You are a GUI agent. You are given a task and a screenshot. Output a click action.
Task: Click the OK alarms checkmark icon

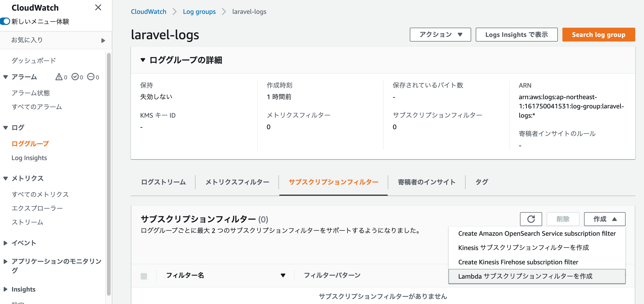coord(75,77)
